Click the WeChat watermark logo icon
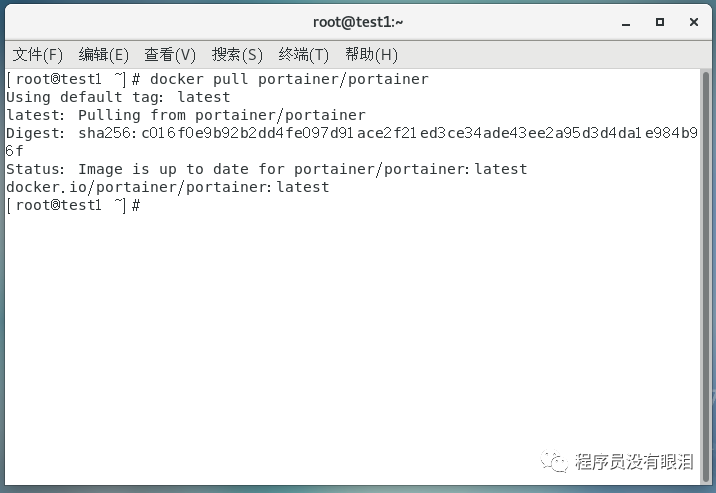Image resolution: width=716 pixels, height=493 pixels. 554,461
